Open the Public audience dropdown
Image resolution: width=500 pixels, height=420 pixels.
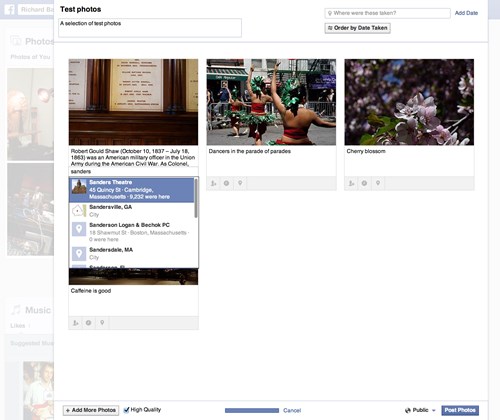point(420,410)
